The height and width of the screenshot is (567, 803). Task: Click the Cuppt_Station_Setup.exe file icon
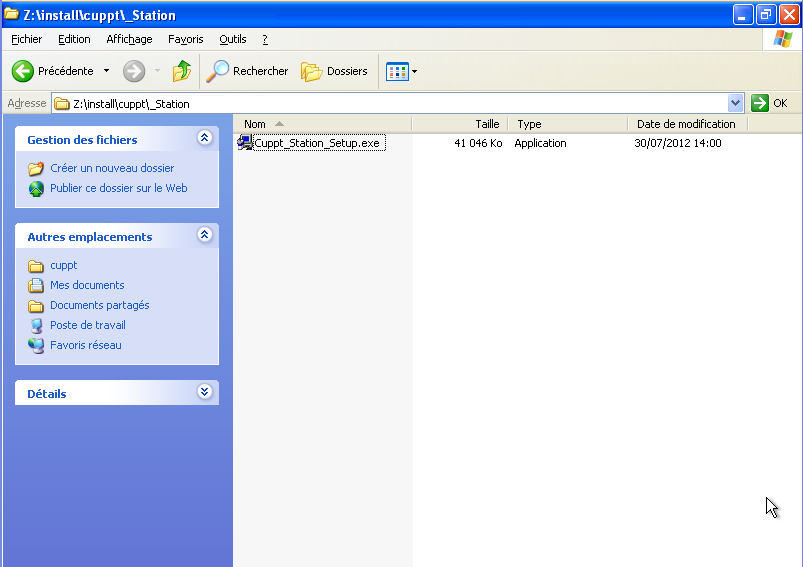[245, 143]
